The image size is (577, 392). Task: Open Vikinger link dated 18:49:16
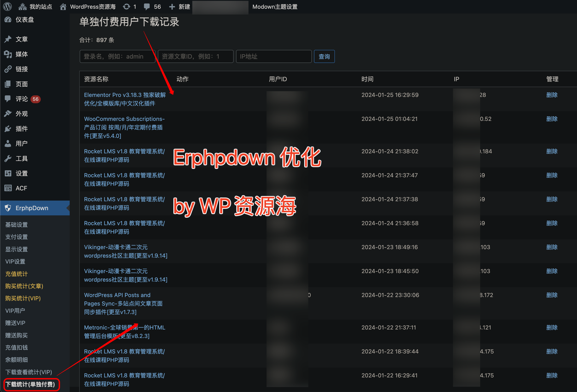pyautogui.click(x=126, y=251)
